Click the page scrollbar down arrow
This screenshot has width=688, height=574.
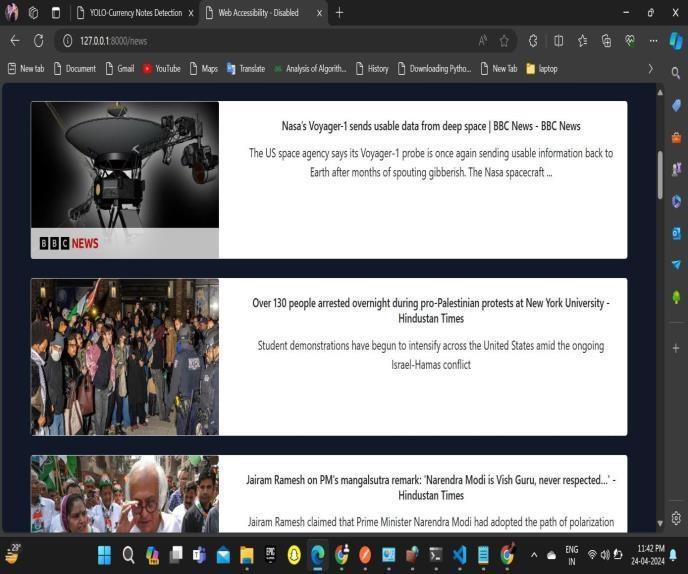click(660, 523)
